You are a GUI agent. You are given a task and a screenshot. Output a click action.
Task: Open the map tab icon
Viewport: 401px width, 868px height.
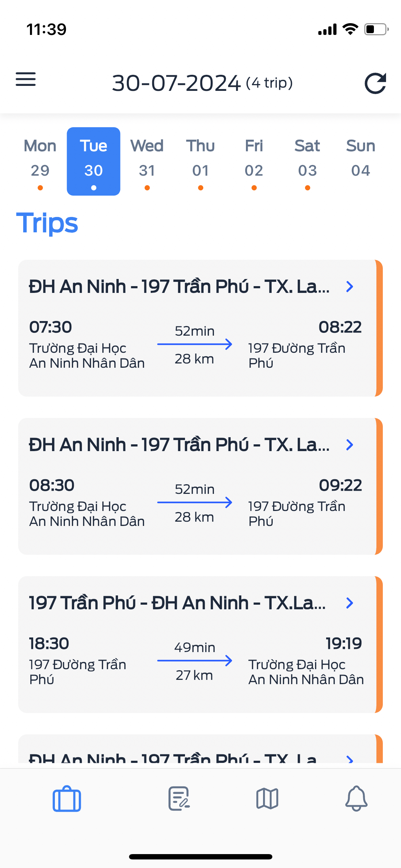coord(267,799)
